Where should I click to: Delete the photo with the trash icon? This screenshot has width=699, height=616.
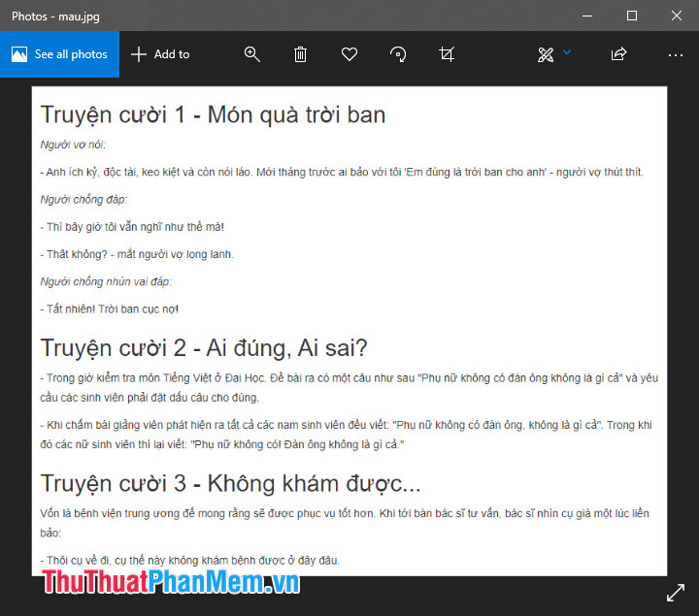(x=301, y=54)
